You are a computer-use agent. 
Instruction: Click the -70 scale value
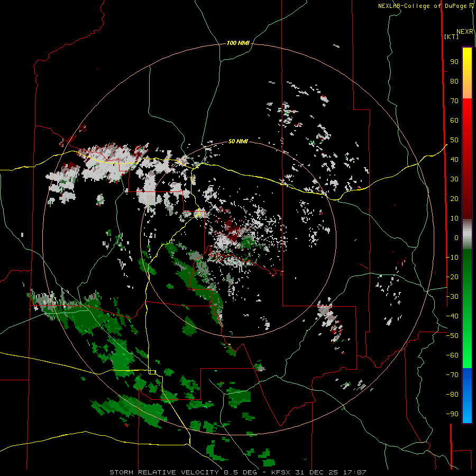point(452,375)
